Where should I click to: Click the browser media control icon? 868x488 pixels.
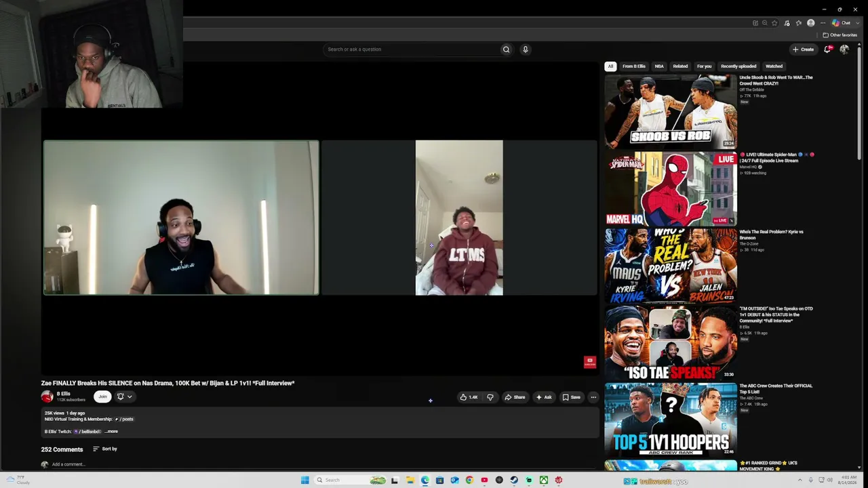[x=787, y=23]
